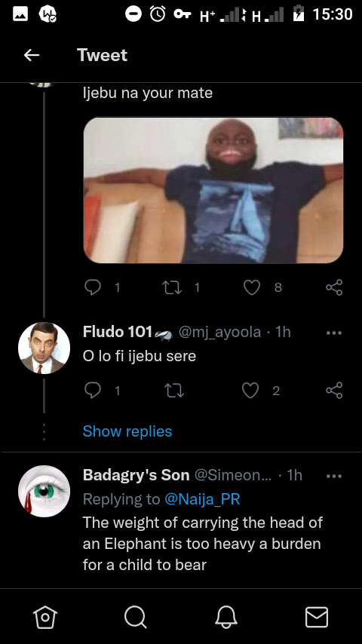Open Home tab in bottom bar
This screenshot has width=362, height=644.
click(x=45, y=618)
